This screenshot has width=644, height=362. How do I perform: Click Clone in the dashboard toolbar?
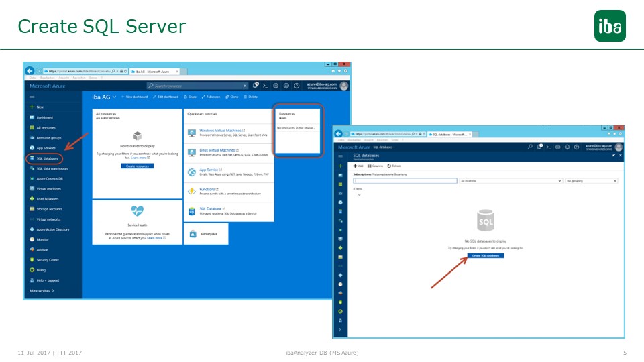(x=232, y=97)
